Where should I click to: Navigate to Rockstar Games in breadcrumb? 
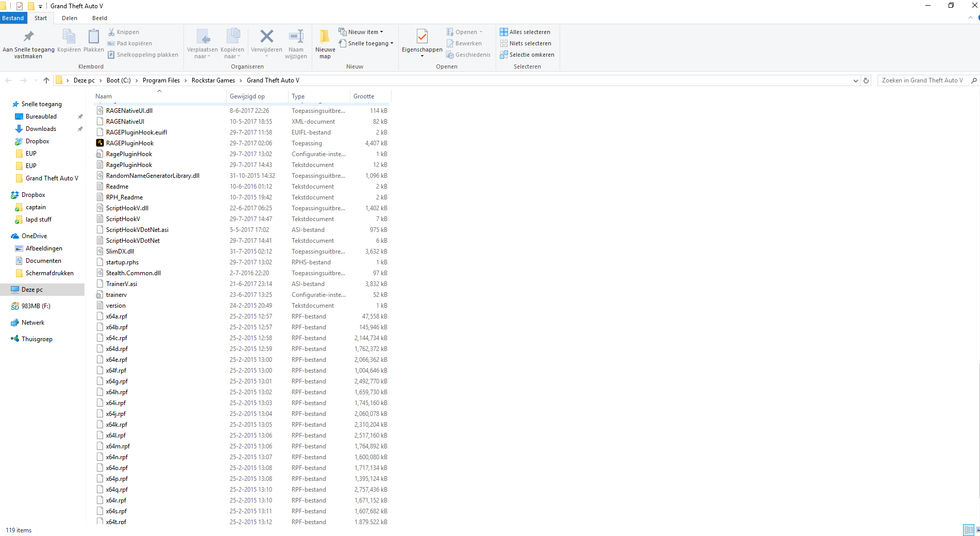[213, 80]
